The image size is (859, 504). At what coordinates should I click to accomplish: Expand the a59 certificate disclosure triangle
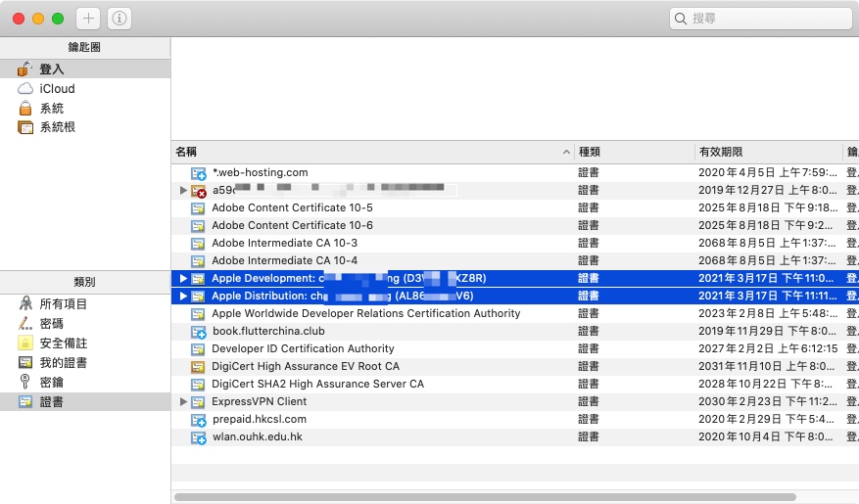(183, 191)
